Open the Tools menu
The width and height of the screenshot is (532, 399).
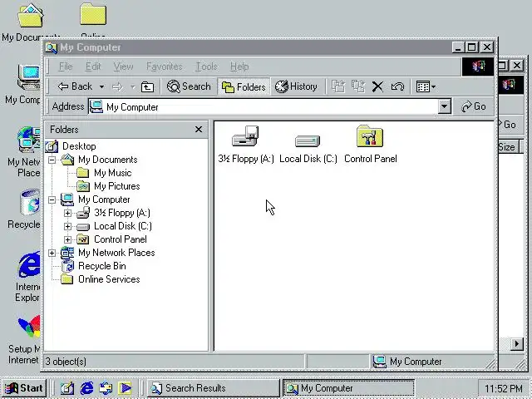click(206, 66)
